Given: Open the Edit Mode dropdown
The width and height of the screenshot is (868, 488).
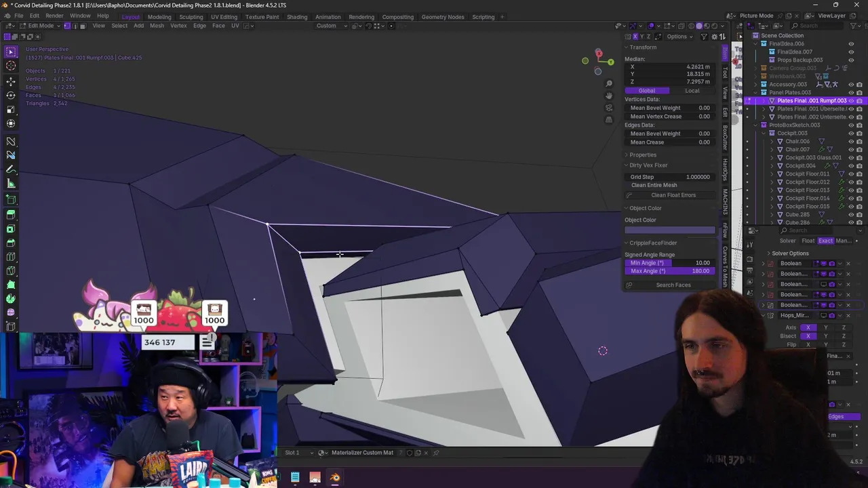Looking at the screenshot, I should point(41,26).
